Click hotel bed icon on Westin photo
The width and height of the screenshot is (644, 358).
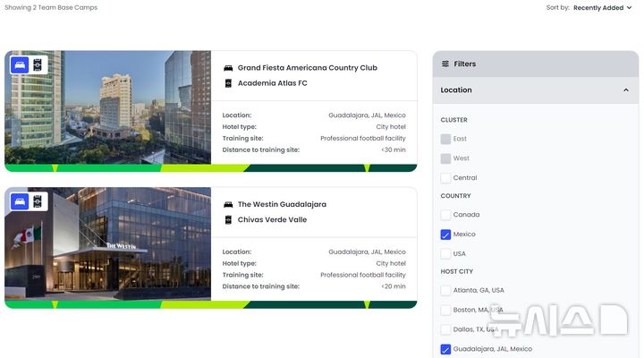(20, 201)
